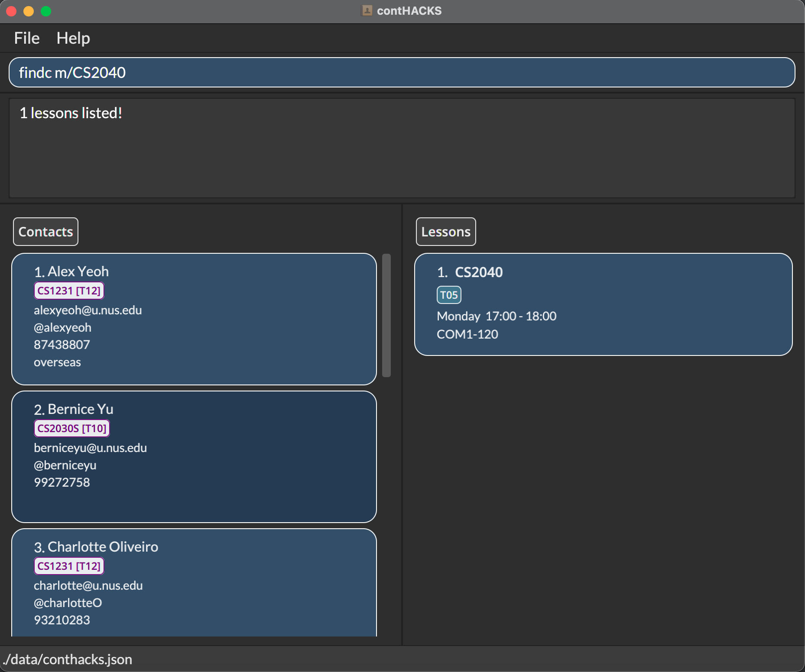Click the Contacts panel header
The width and height of the screenshot is (805, 672).
[x=45, y=232]
